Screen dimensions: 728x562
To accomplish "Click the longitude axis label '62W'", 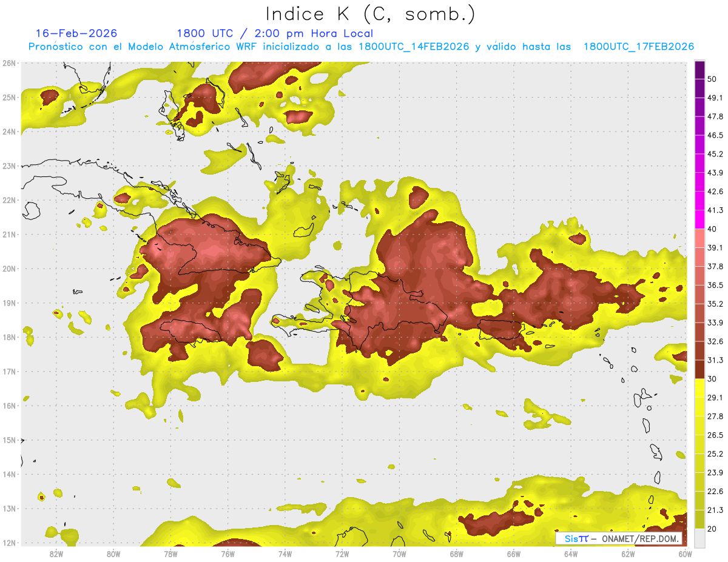I will (627, 554).
